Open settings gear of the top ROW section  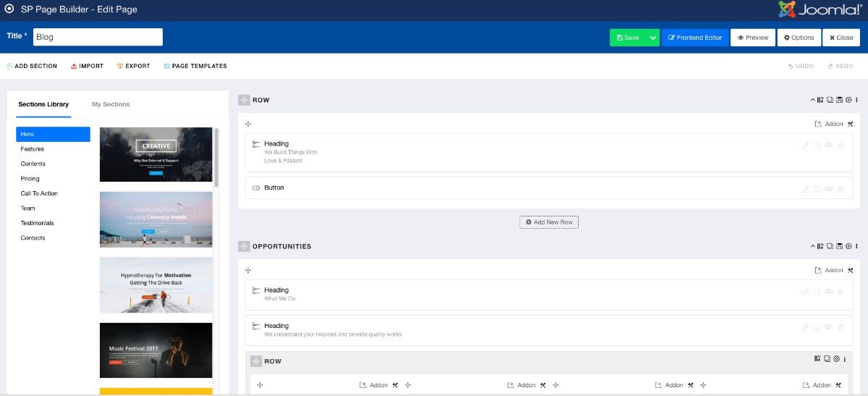[848, 100]
